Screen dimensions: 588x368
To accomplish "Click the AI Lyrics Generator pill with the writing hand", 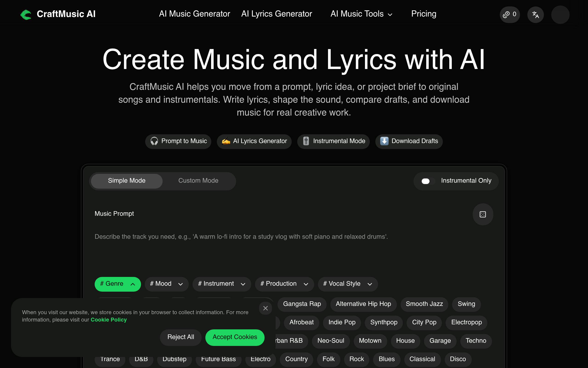I will (254, 141).
